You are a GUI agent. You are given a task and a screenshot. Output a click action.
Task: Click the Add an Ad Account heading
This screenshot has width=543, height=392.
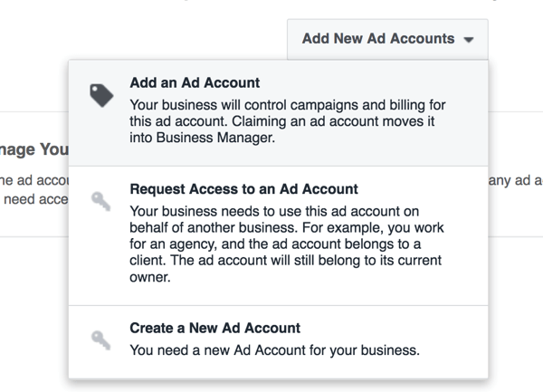[x=195, y=82]
